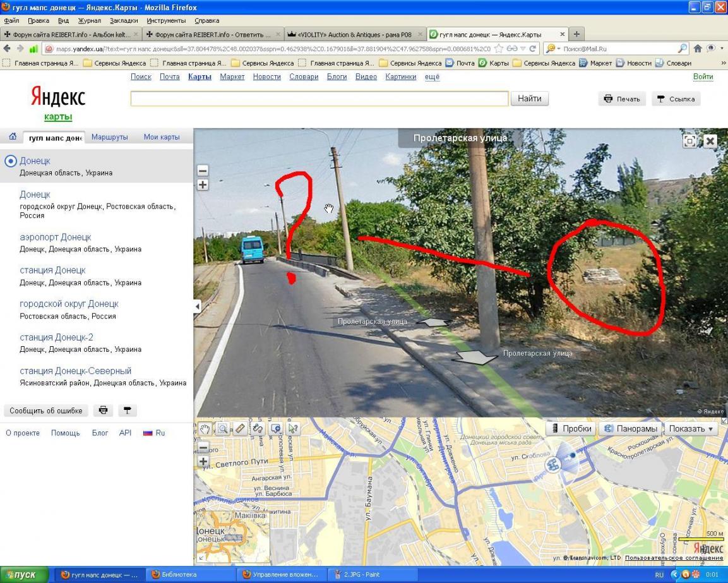
Task: Toggle the Пробки traffic layer
Action: pos(571,428)
